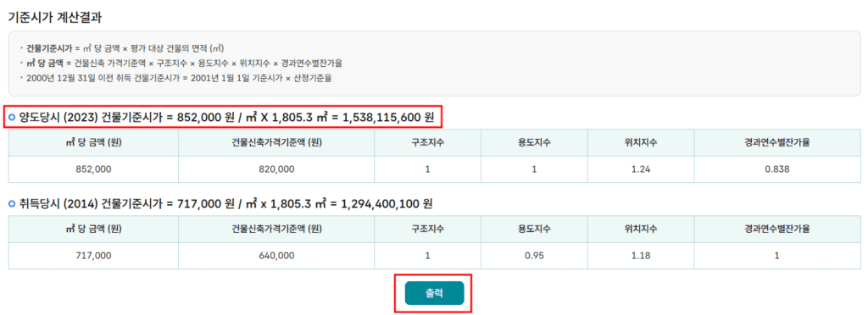
Task: Click 건물신축가격기준액 header in the 2014 table
Action: [276, 229]
